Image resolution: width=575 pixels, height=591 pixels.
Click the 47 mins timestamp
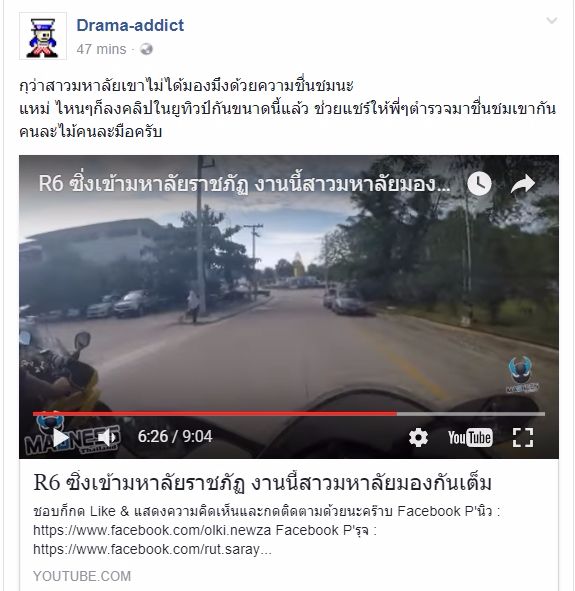click(x=101, y=49)
